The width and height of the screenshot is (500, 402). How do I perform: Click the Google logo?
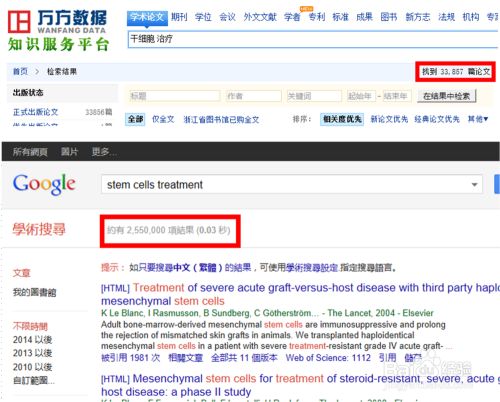click(x=44, y=184)
